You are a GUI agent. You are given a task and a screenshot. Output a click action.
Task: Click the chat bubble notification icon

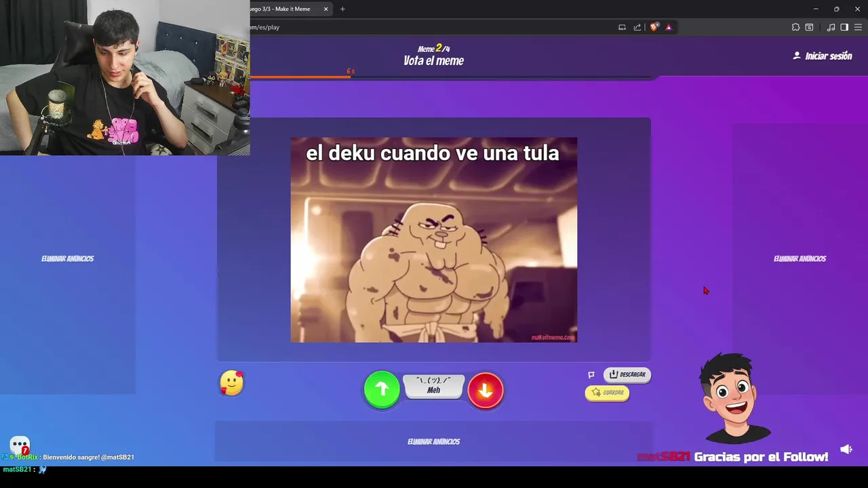pyautogui.click(x=20, y=445)
